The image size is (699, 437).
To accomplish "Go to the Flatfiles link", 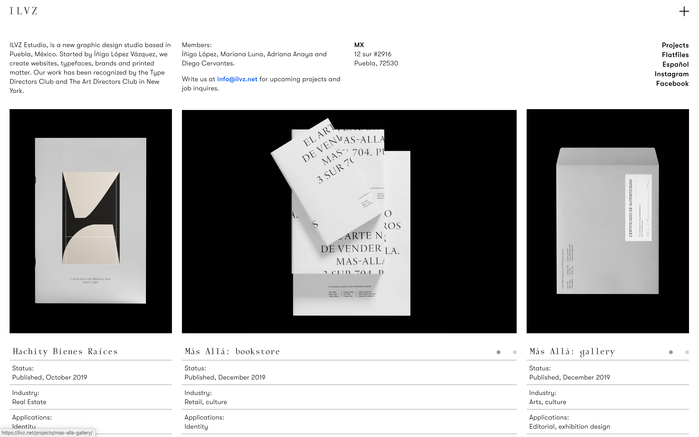I will point(675,55).
